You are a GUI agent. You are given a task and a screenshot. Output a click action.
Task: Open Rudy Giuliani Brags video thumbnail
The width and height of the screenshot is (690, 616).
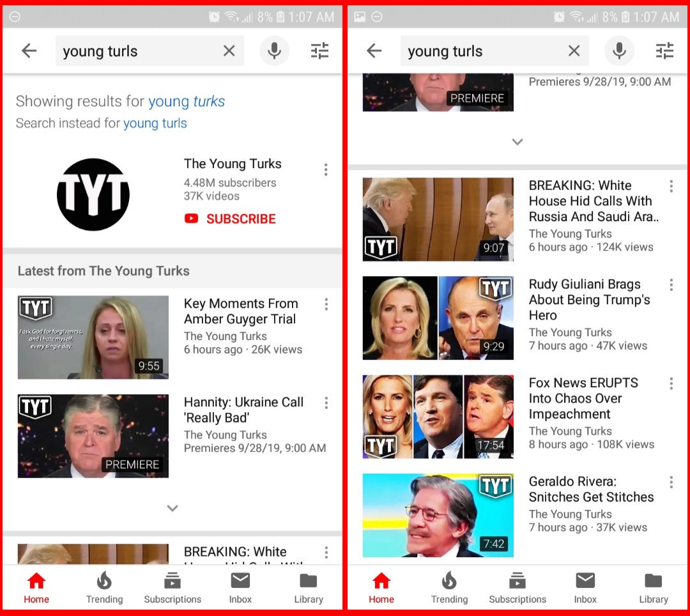pyautogui.click(x=438, y=318)
